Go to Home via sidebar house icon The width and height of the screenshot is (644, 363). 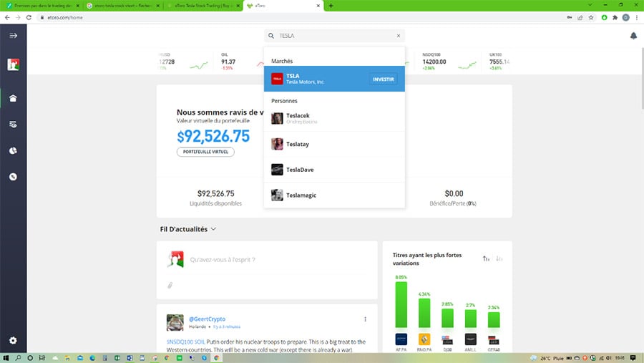[x=13, y=98]
